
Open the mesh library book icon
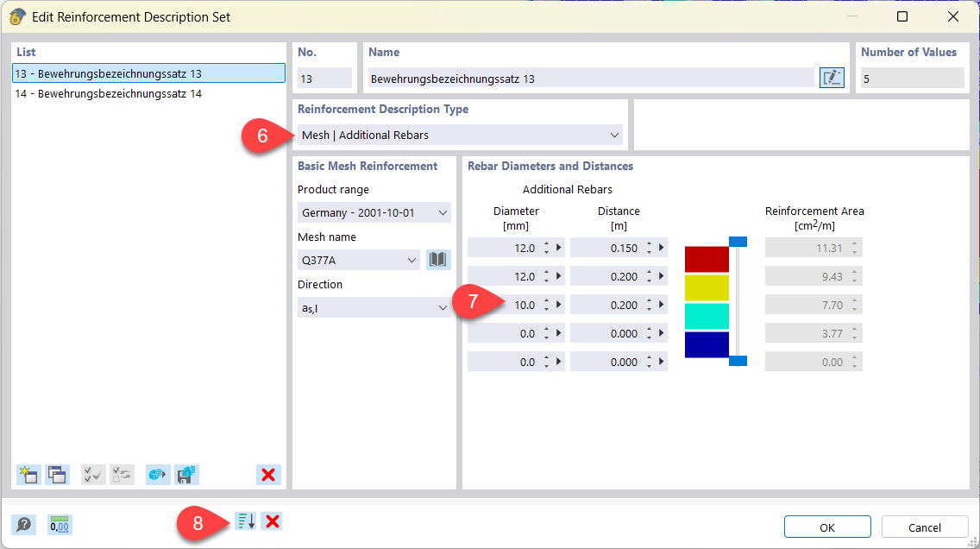click(438, 260)
